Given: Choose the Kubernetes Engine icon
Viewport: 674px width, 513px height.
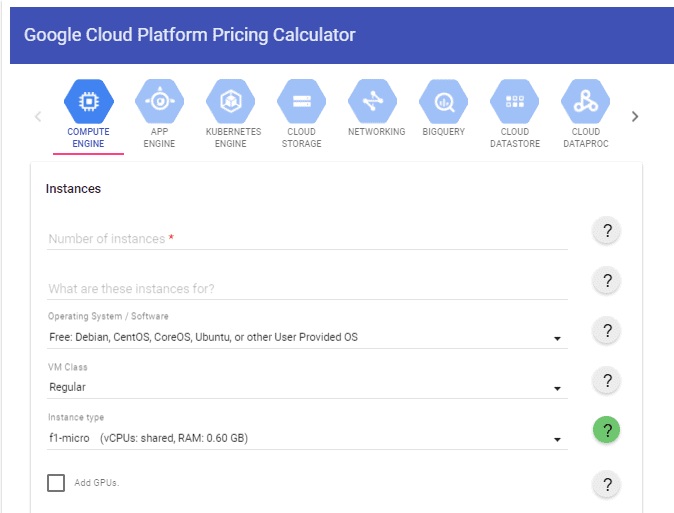Looking at the screenshot, I should [231, 101].
